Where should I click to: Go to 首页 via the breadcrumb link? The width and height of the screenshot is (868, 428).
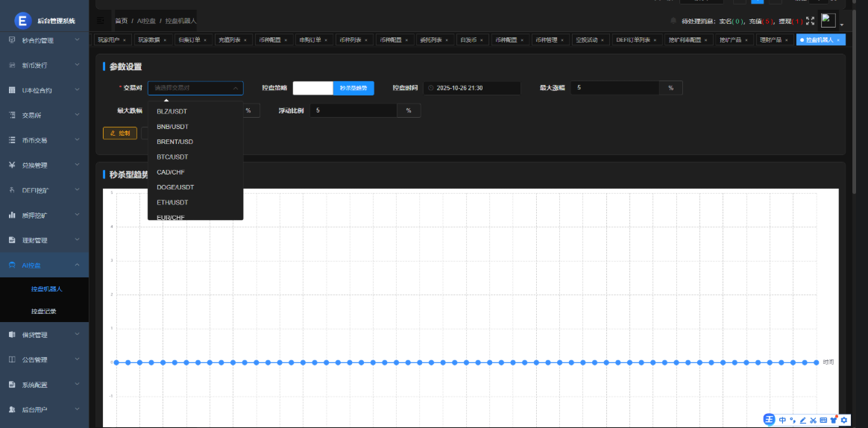click(x=121, y=21)
